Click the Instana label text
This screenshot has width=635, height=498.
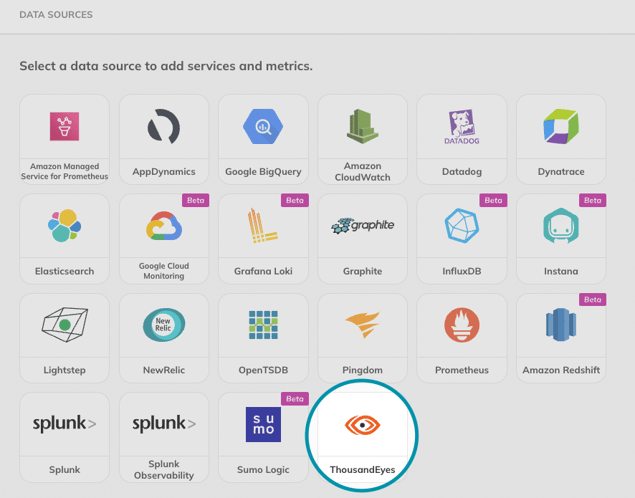coord(561,271)
